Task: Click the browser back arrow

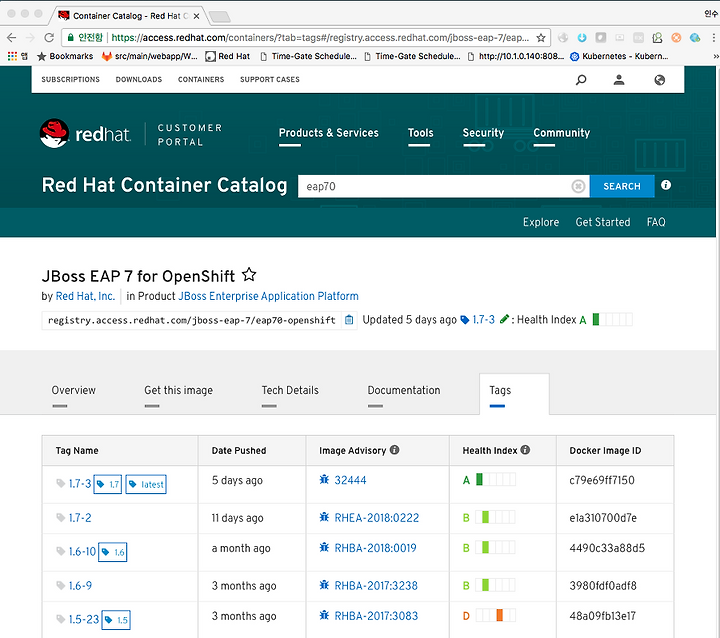Action: [x=12, y=38]
